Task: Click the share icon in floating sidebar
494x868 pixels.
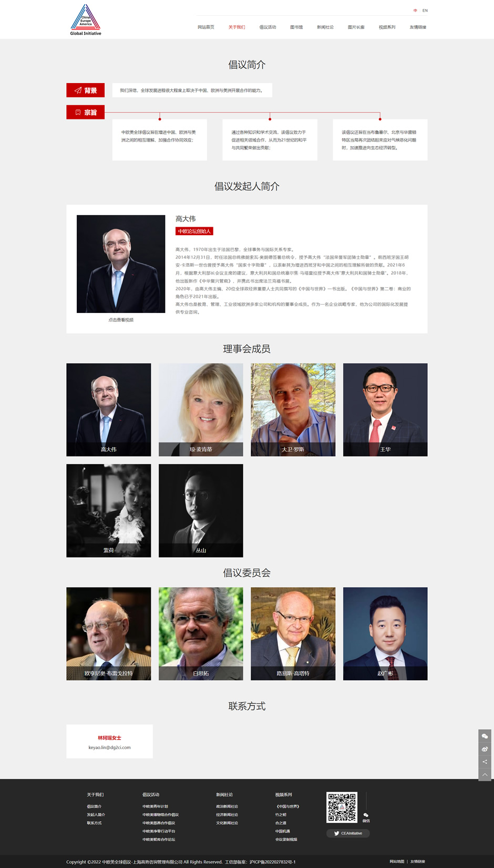Action: point(485,762)
